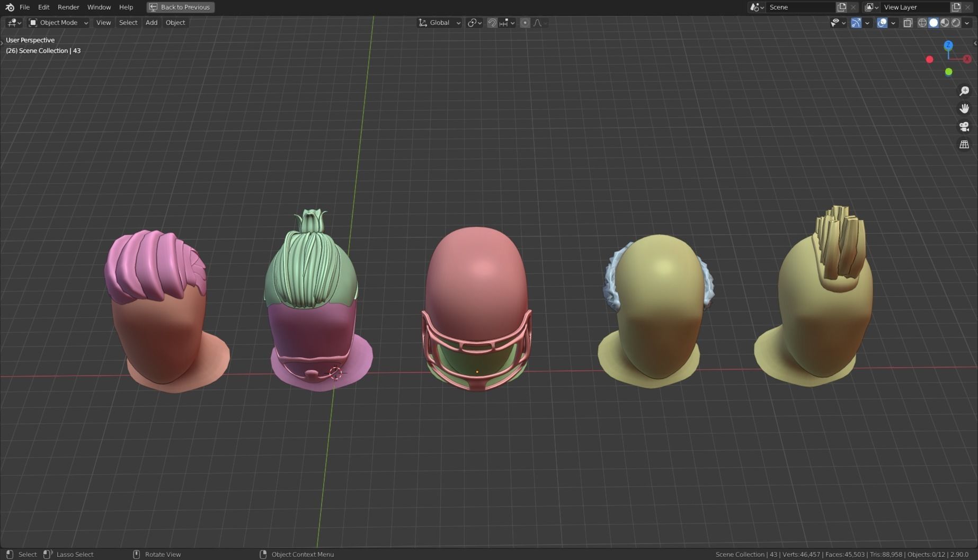Click the Object Mode square icon
This screenshot has height=560, width=978.
click(33, 23)
